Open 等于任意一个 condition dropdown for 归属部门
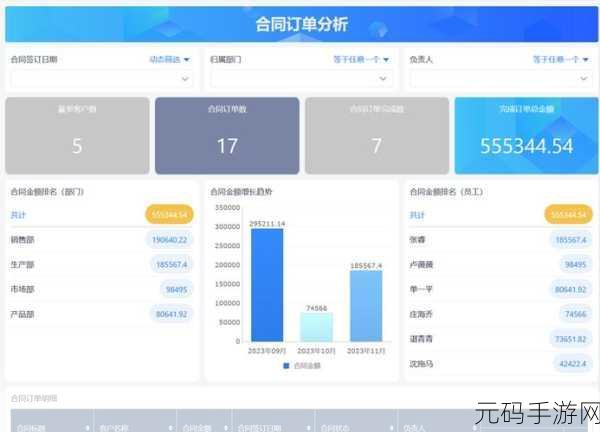Screen dimensions: 600x432 [361, 59]
